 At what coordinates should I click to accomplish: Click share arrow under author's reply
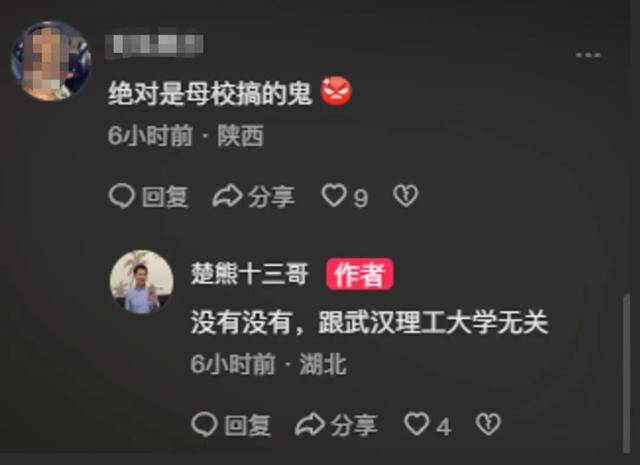(310, 424)
